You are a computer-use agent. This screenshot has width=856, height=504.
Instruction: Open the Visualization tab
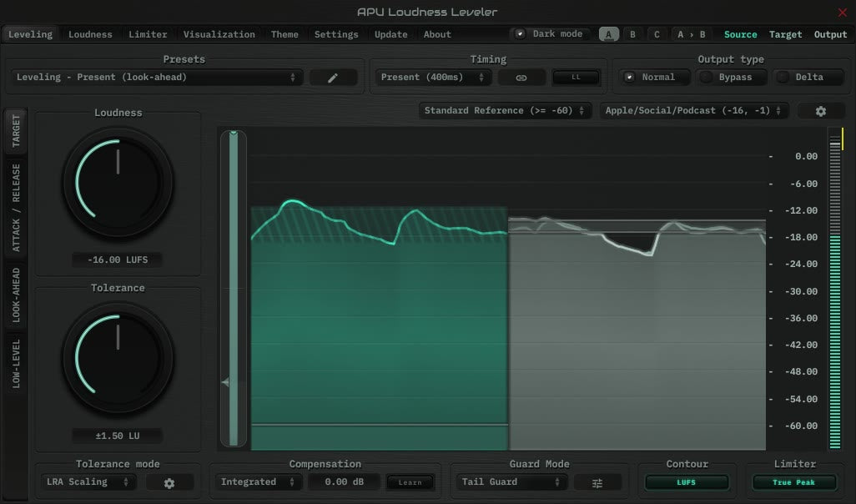pos(219,34)
